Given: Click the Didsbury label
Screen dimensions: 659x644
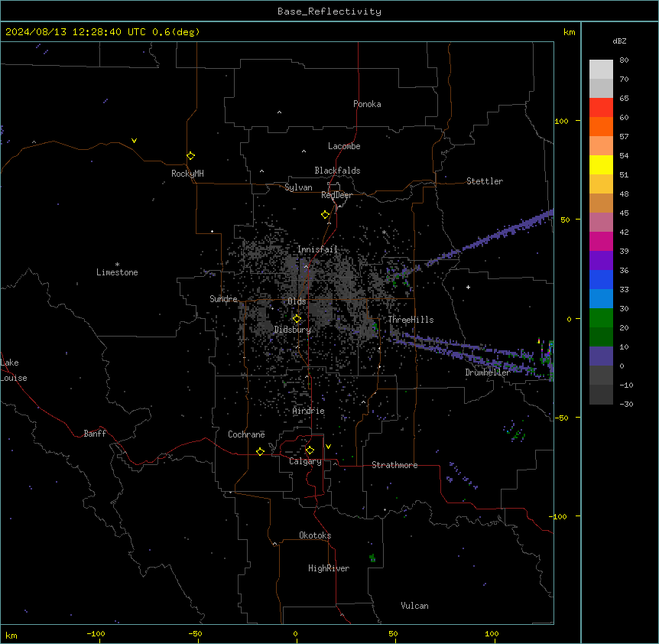Looking at the screenshot, I should (x=292, y=330).
